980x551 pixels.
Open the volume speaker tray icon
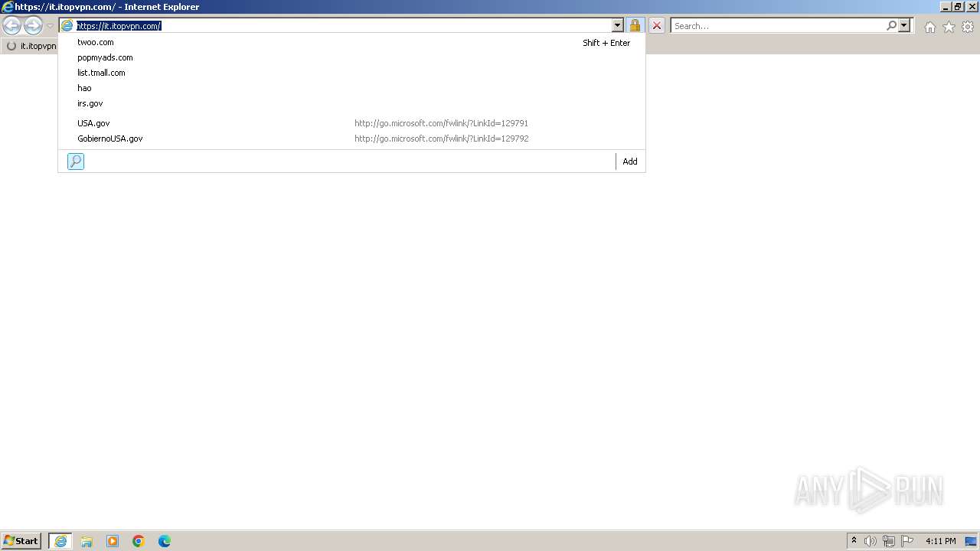coord(871,541)
